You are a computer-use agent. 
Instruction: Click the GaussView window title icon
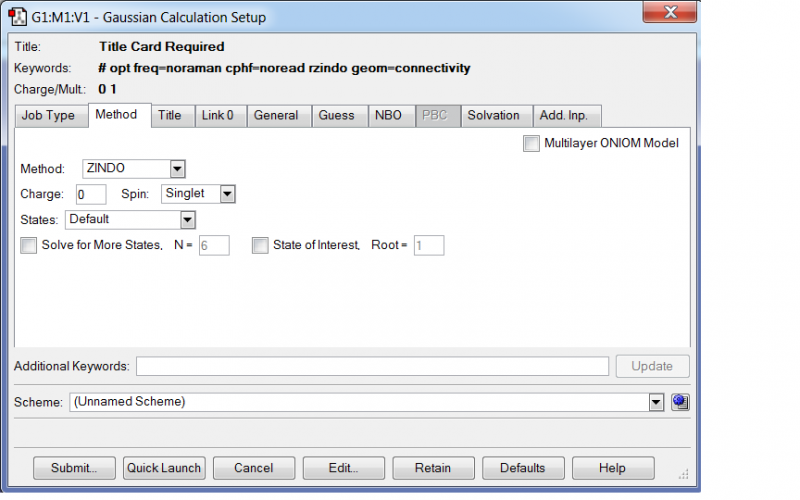point(18,16)
